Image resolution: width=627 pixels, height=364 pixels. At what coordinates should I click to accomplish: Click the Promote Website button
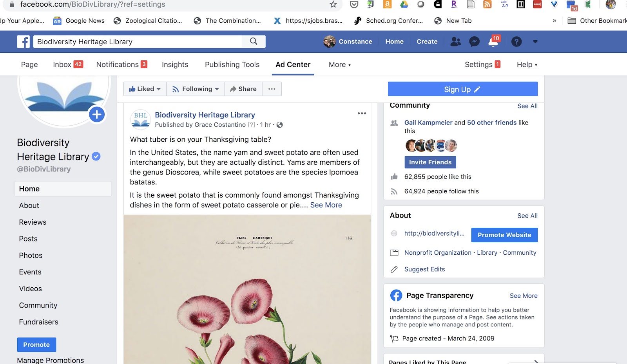(504, 235)
